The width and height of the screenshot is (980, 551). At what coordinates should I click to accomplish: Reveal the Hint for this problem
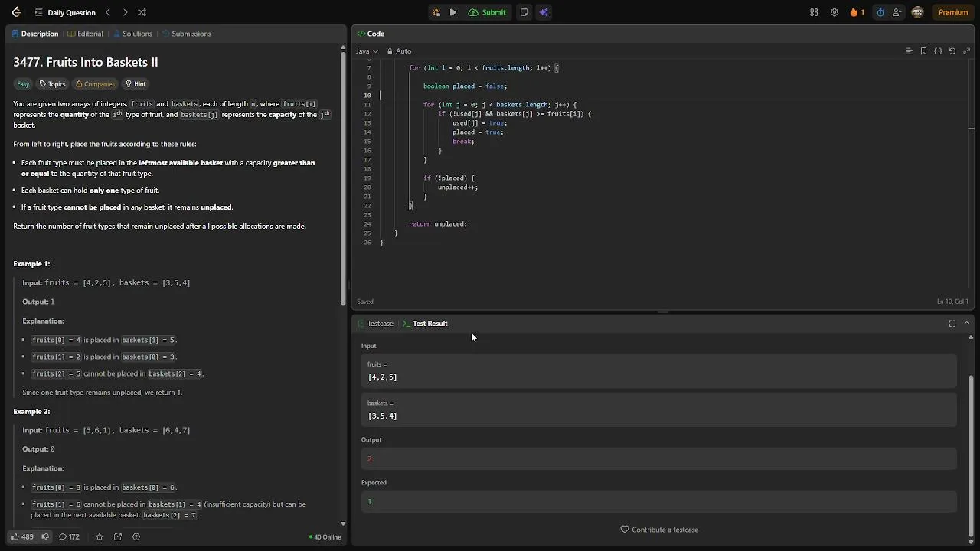coord(136,84)
